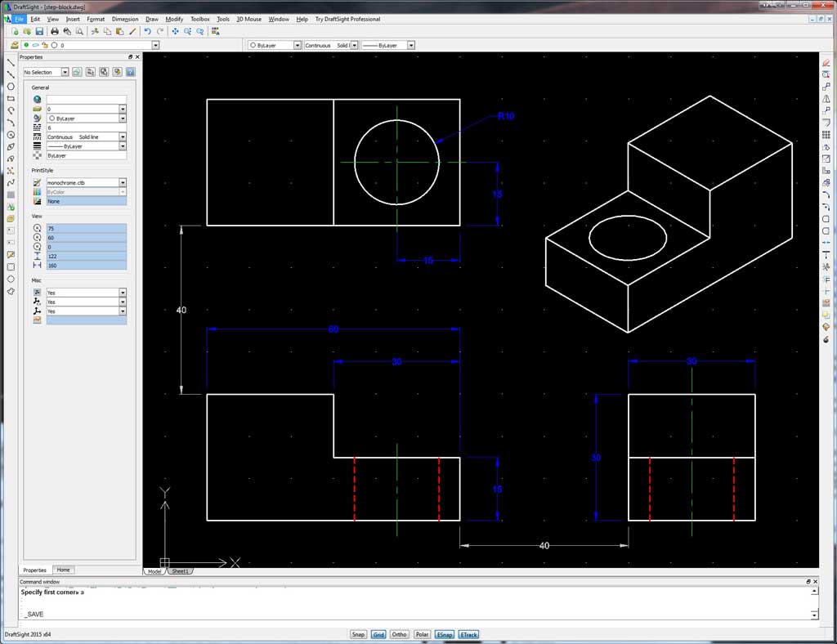This screenshot has height=644, width=837.
Task: Toggle Polar mode button
Action: coord(422,634)
